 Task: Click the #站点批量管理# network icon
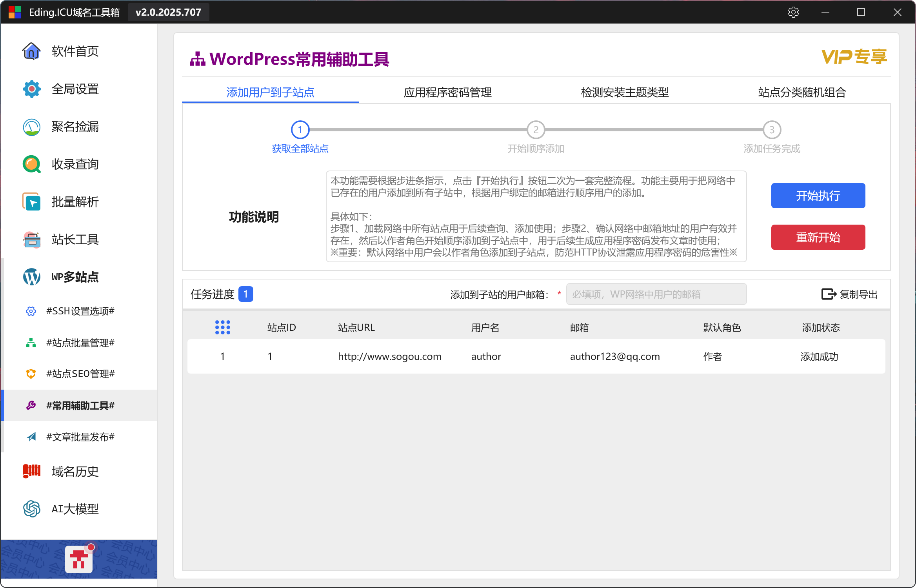coord(31,343)
